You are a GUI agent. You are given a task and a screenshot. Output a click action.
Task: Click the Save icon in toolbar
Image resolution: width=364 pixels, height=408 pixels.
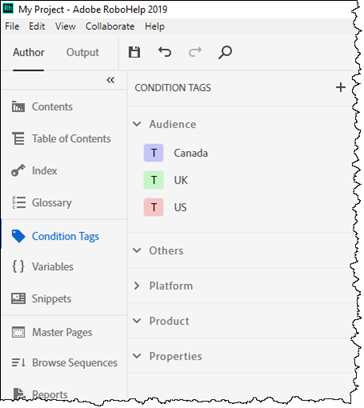click(134, 52)
